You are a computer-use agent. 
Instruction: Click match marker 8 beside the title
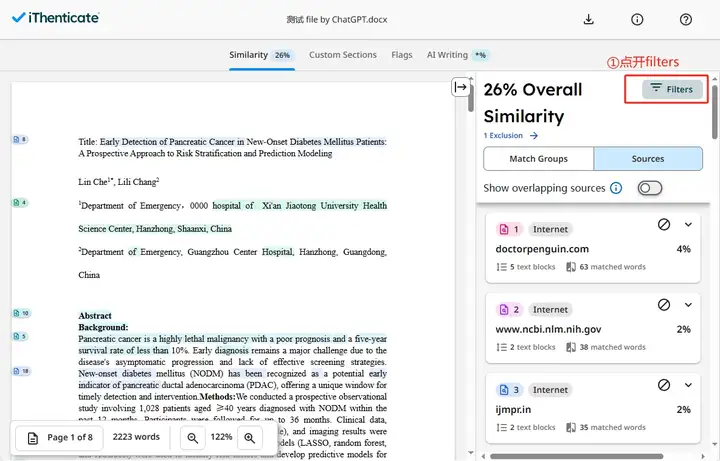pos(20,139)
